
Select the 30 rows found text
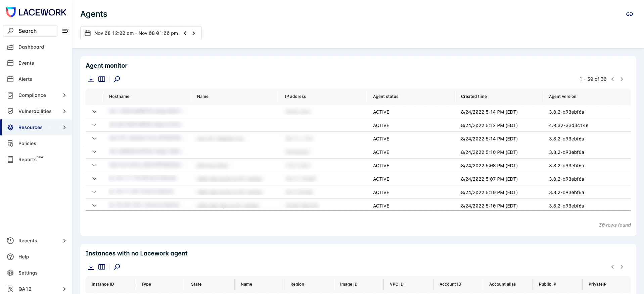coord(615,225)
